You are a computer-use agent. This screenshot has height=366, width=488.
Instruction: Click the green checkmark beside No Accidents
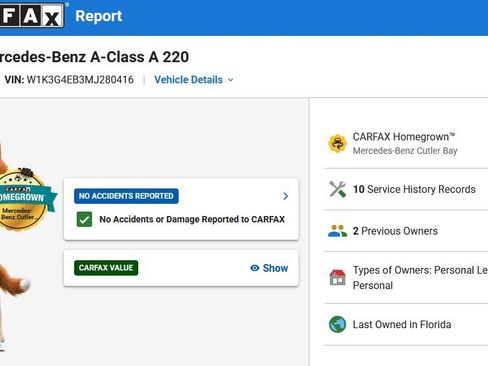tap(84, 219)
